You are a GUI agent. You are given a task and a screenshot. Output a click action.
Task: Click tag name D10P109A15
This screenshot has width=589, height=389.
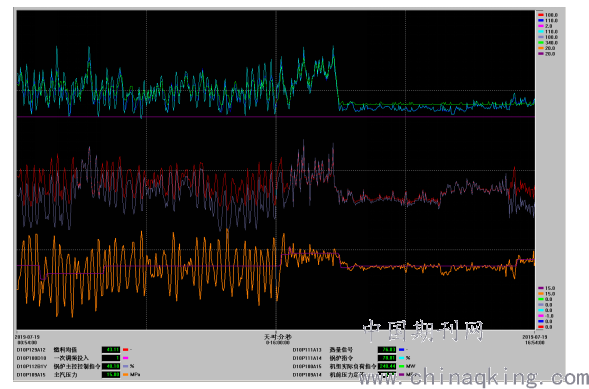[31, 374]
